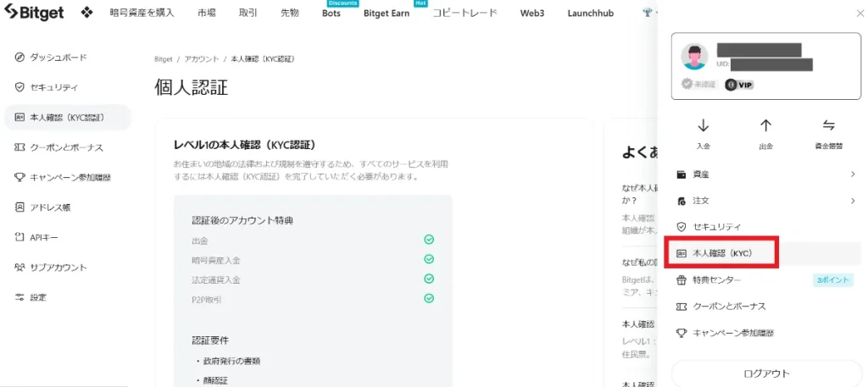Click the green check beside P2P取引
868x387 pixels.
428,298
